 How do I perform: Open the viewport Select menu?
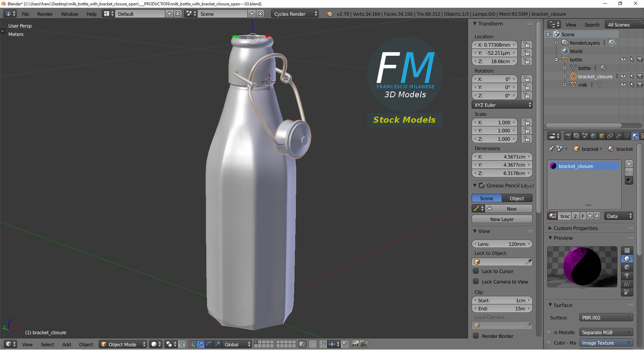click(47, 344)
